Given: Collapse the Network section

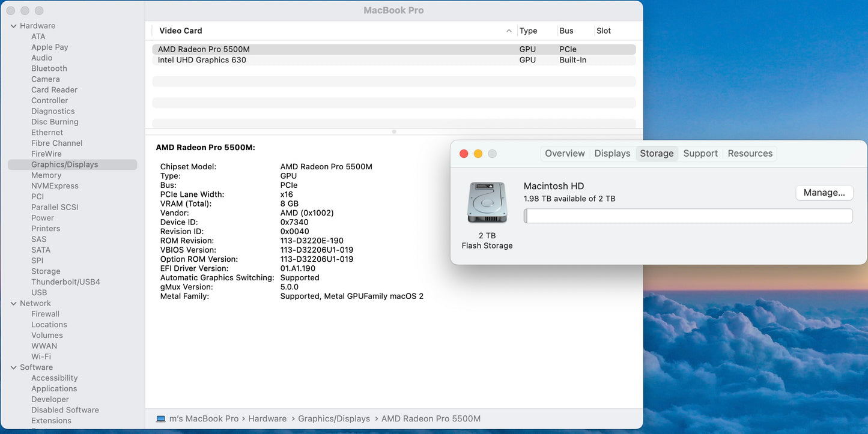Looking at the screenshot, I should pos(14,303).
